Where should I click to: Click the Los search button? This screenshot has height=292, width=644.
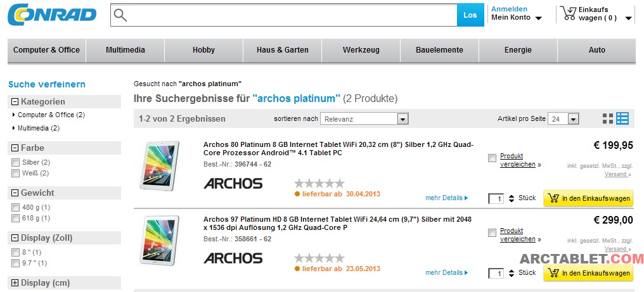point(470,15)
